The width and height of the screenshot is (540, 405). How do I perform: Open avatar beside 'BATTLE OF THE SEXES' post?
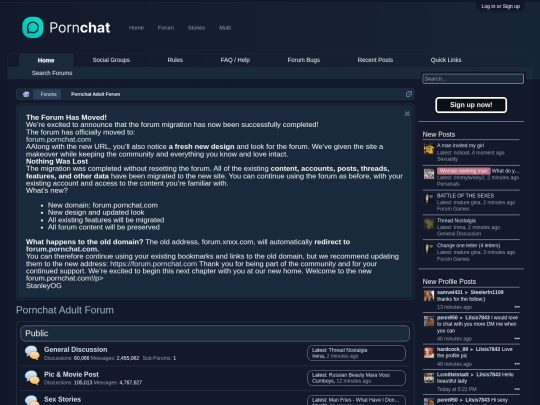[x=429, y=199]
